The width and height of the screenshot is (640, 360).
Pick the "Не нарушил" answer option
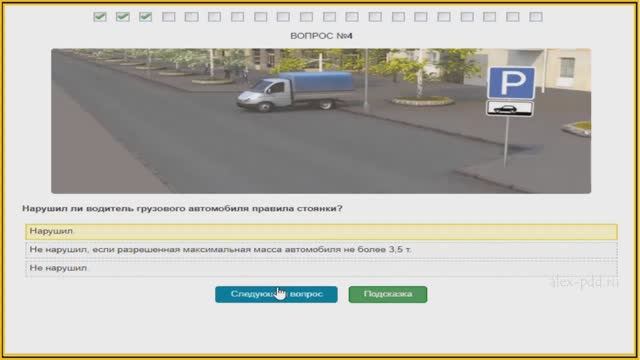pos(321,268)
